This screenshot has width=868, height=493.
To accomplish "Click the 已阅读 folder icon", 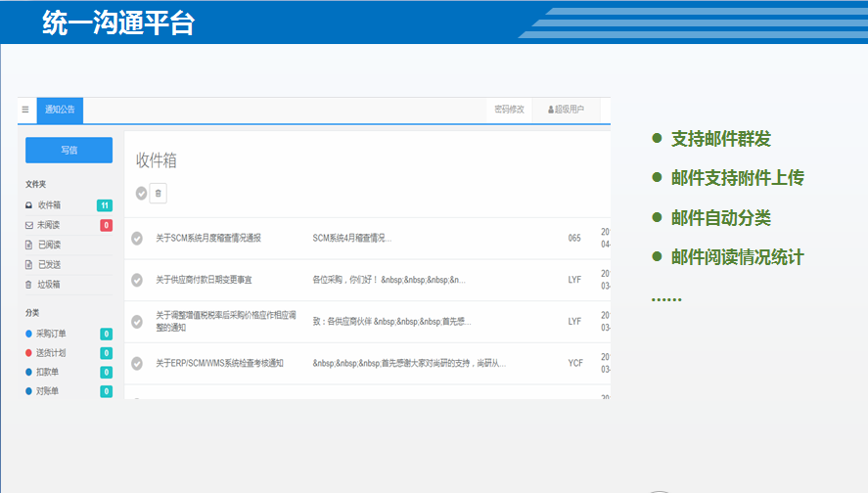I will 28,245.
